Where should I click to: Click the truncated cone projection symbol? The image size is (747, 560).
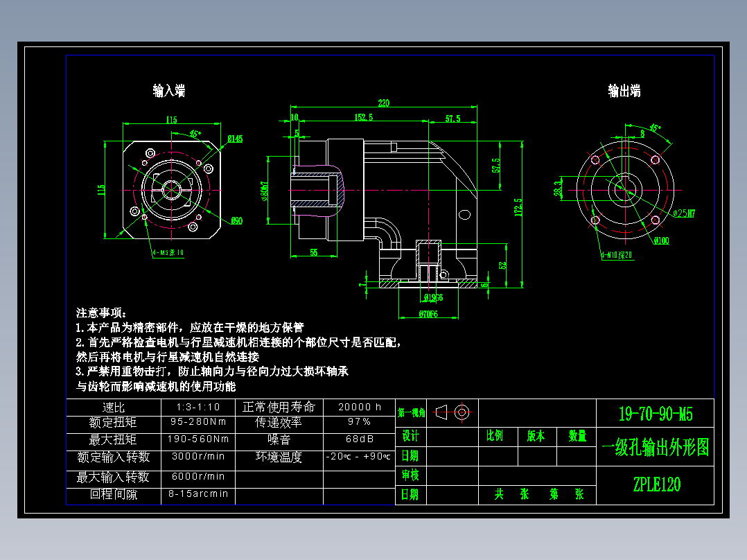(441, 412)
